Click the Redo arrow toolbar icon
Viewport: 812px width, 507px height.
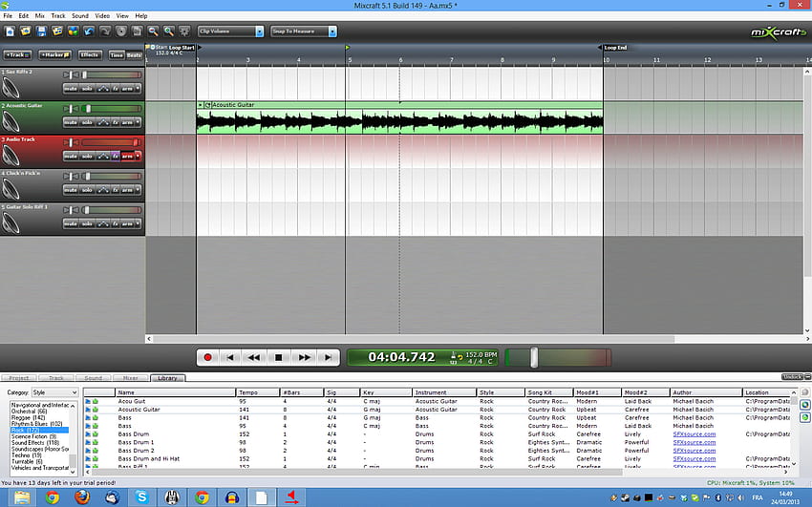tap(105, 32)
